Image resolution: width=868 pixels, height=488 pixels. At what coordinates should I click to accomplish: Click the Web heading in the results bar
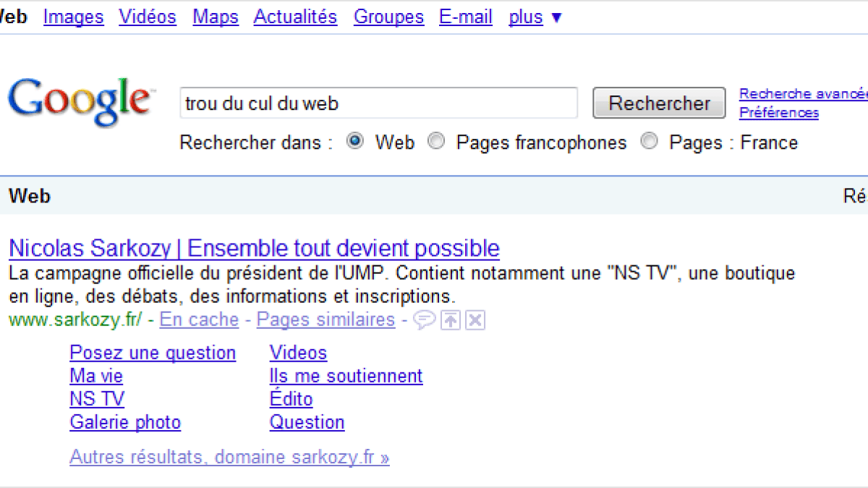click(x=30, y=195)
